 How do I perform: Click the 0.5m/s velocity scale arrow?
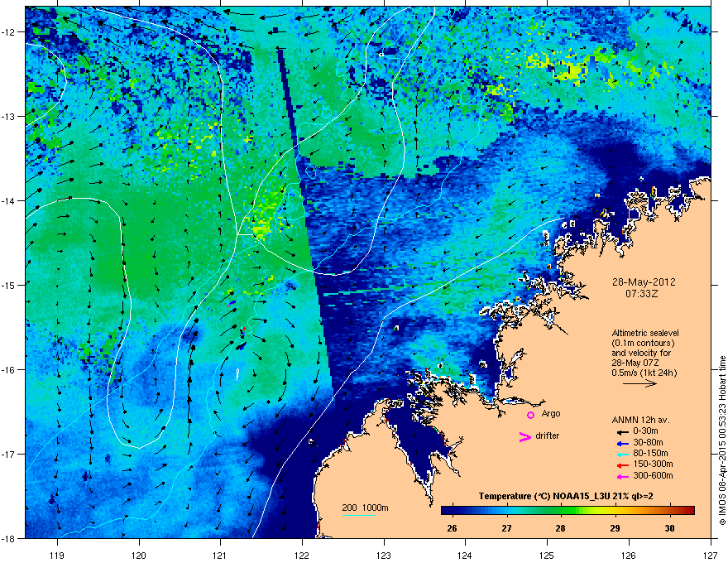639,383
